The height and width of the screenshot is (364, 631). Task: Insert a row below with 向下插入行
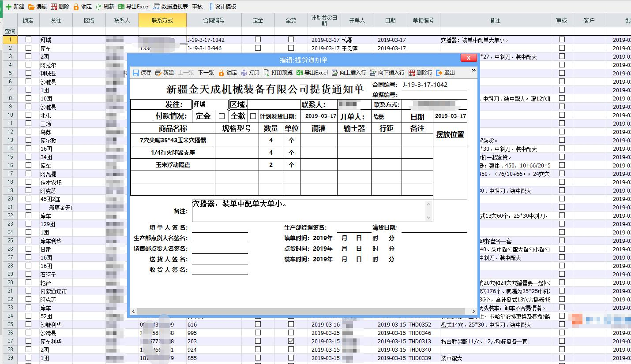tap(387, 73)
